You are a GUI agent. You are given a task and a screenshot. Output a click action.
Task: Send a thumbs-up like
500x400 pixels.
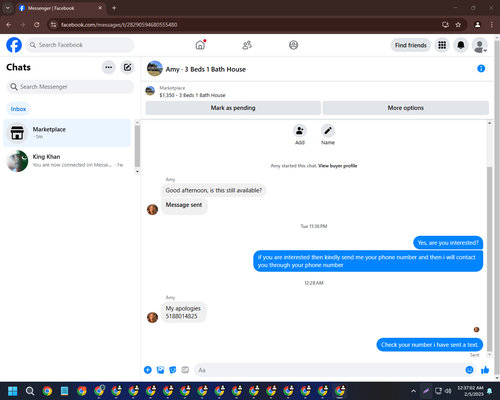pyautogui.click(x=485, y=370)
